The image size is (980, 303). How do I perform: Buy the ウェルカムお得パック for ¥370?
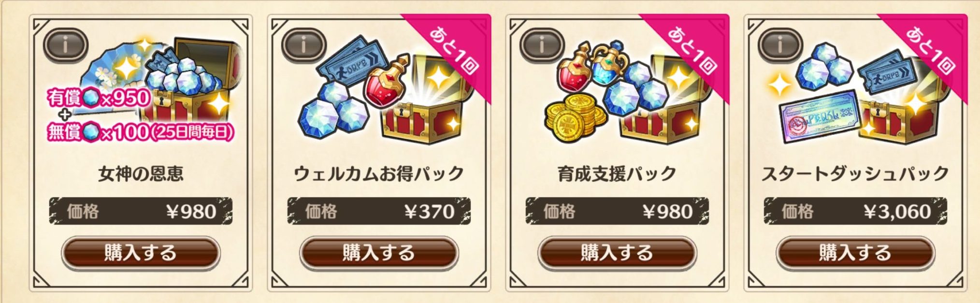(379, 253)
